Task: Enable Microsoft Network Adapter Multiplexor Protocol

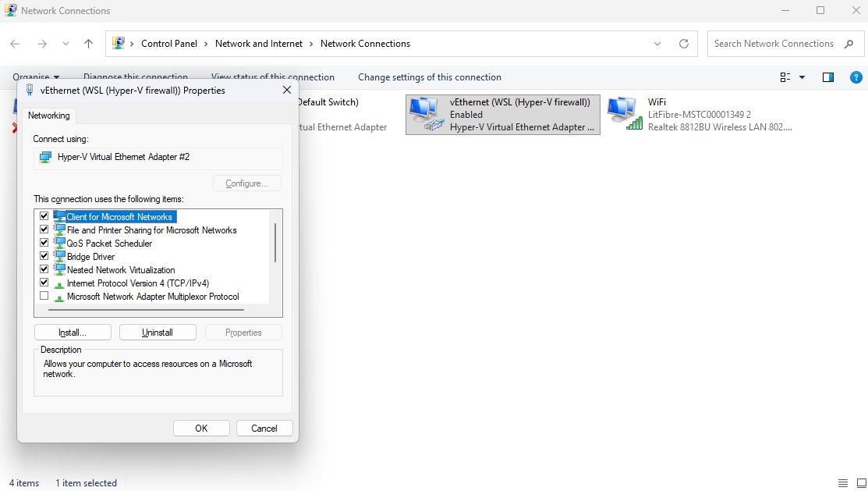Action: 44,295
